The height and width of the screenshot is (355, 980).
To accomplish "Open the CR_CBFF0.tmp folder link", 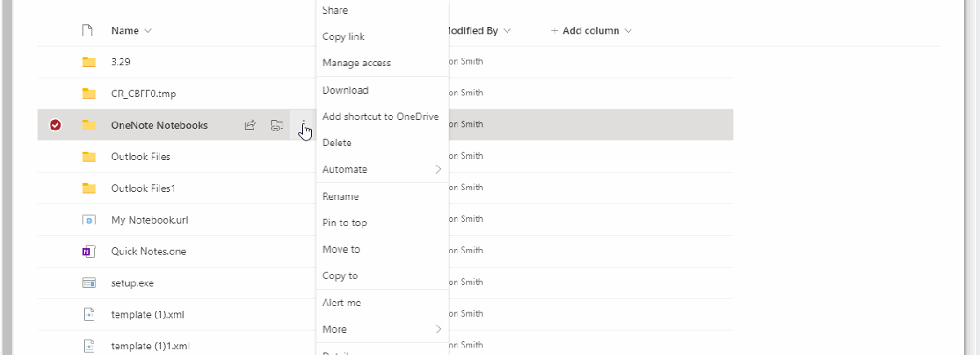I will [144, 94].
